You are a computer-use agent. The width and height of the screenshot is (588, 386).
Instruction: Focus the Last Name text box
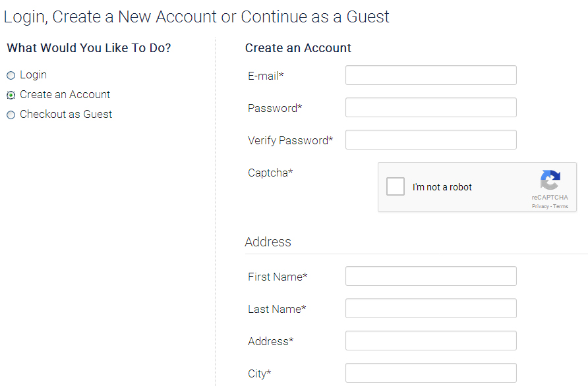tap(430, 309)
